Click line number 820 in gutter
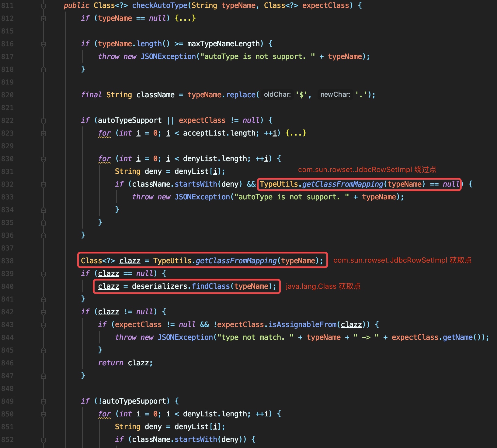497x448 pixels. [7, 95]
